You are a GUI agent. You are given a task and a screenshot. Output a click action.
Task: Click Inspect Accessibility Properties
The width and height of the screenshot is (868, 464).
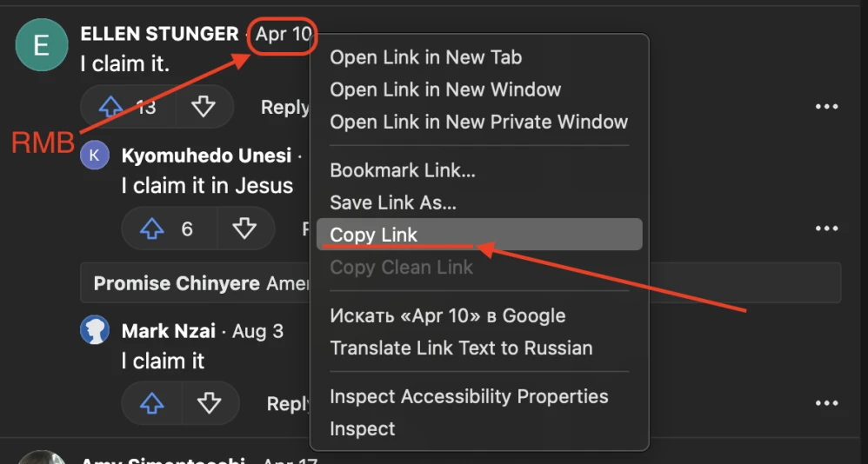(x=469, y=396)
